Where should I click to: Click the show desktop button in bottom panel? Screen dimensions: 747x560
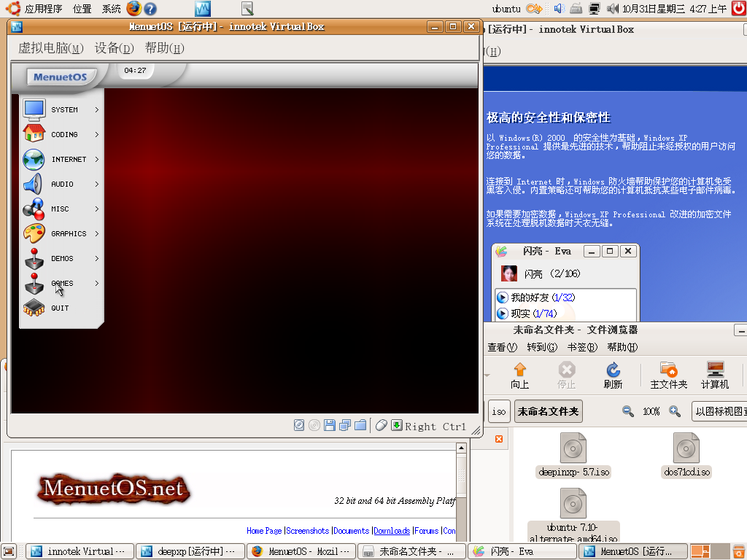(9, 551)
